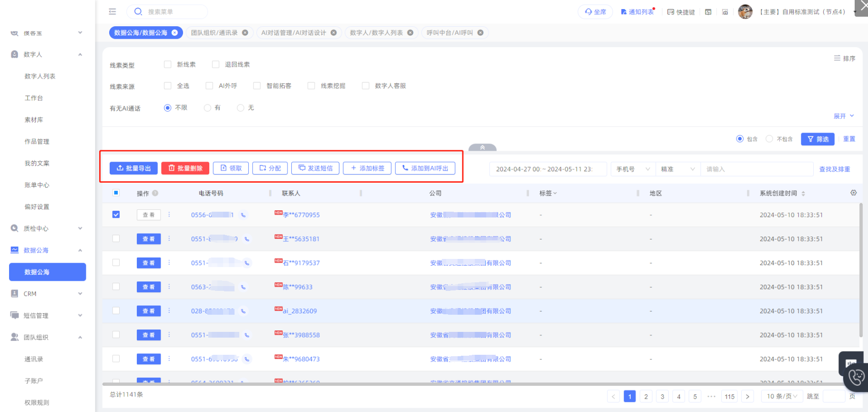868x412 pixels.
Task: Expand the 展开 filter options
Action: pyautogui.click(x=843, y=116)
